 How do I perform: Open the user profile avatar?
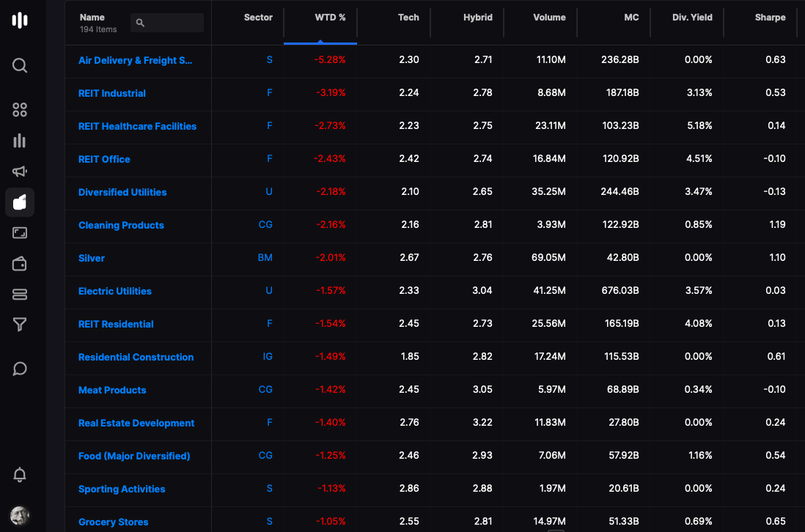[20, 515]
